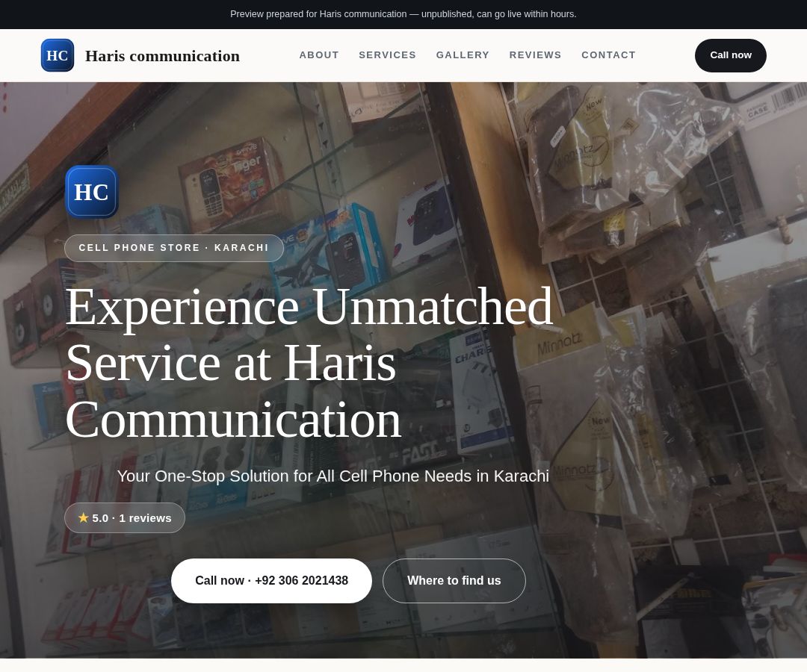Screen dimensions: 807x672
Task: Click the 5.0 · 1 reviews rating pill
Action: coord(125,517)
